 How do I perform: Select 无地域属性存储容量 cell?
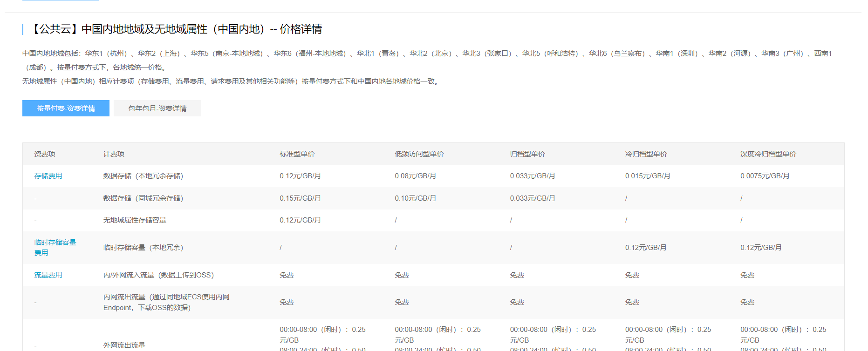pos(135,220)
